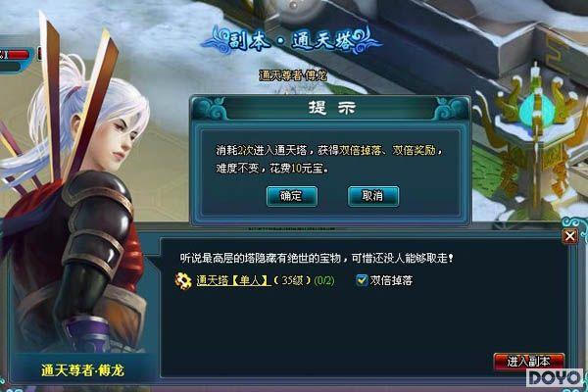Open the 通天塔【单人】 dungeon link
Screen dimensions: 588x392
pyautogui.click(x=232, y=280)
